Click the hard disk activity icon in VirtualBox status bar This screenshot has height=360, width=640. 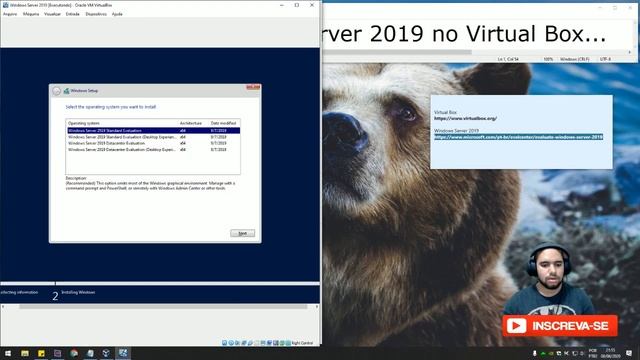coord(224,343)
